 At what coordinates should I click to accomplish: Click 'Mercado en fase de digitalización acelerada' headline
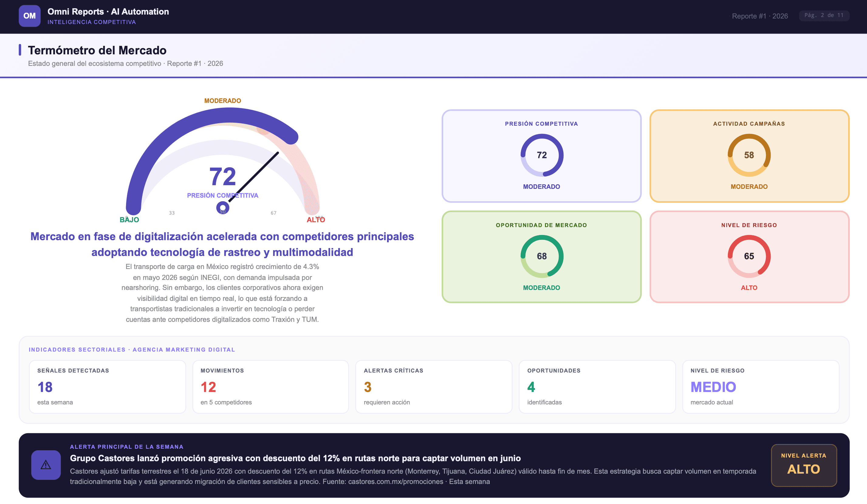pyautogui.click(x=222, y=244)
